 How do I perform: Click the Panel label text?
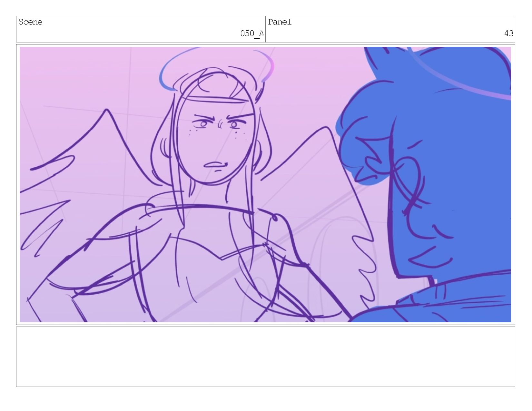pos(280,22)
